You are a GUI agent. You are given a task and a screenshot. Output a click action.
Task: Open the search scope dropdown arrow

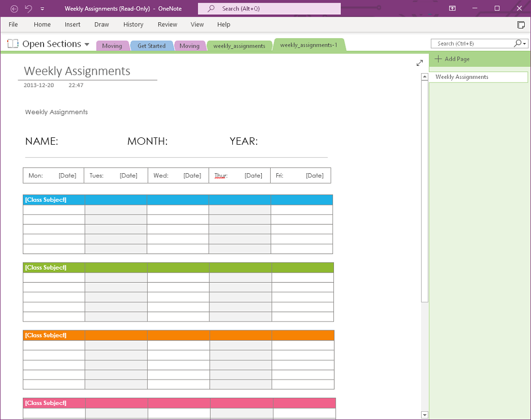pyautogui.click(x=525, y=43)
